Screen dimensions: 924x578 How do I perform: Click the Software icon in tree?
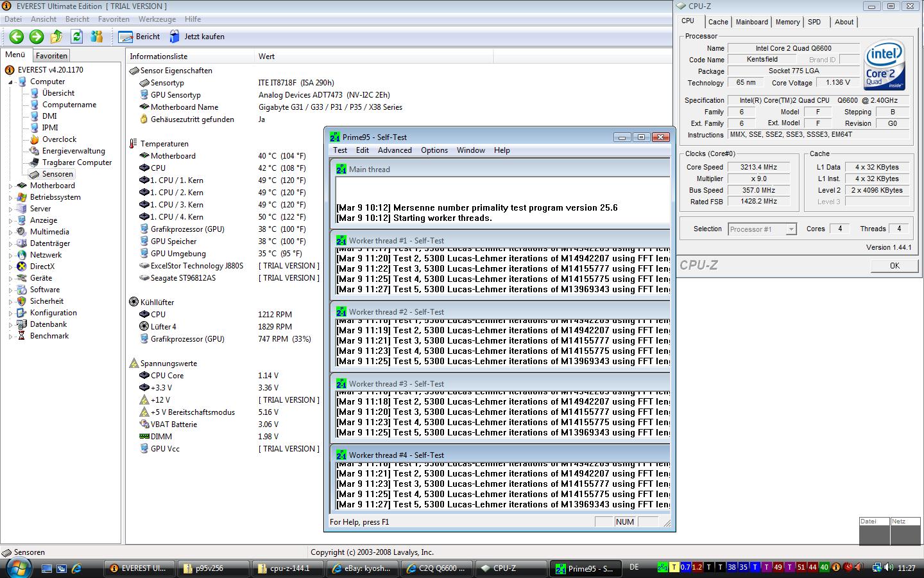pos(22,290)
